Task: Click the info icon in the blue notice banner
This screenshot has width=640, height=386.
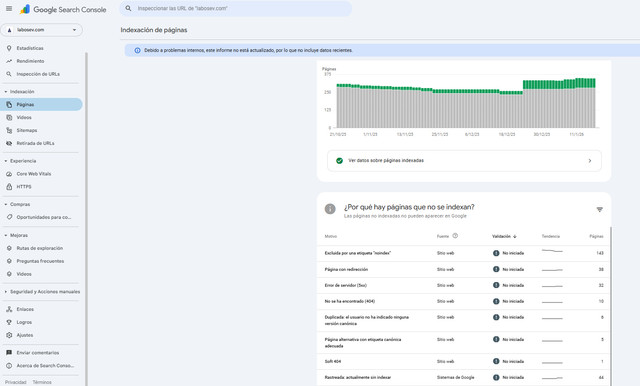Action: [137, 51]
